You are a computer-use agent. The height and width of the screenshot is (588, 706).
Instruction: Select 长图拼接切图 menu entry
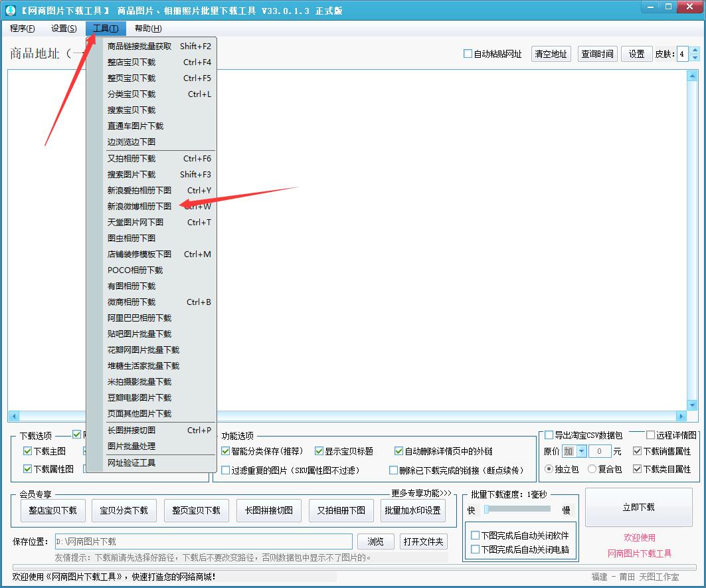(132, 431)
